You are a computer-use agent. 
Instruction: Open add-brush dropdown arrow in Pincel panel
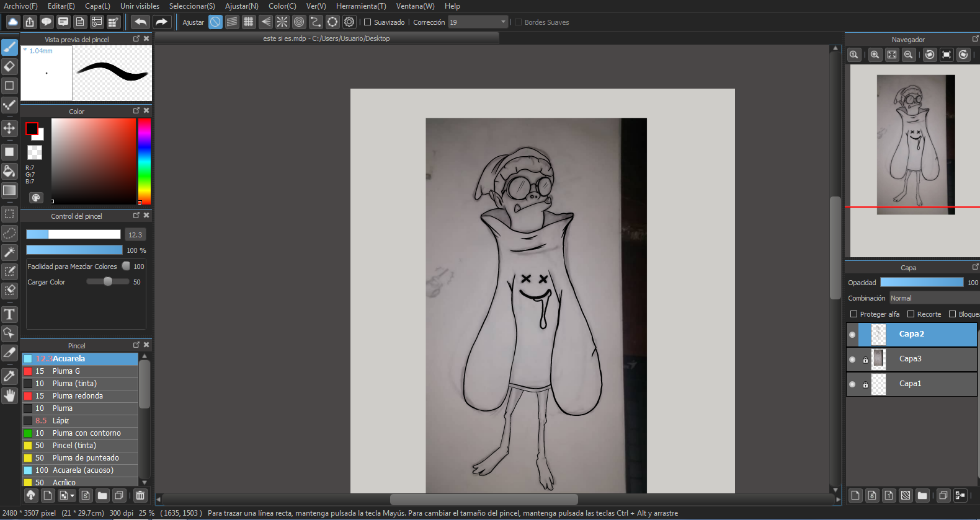72,495
